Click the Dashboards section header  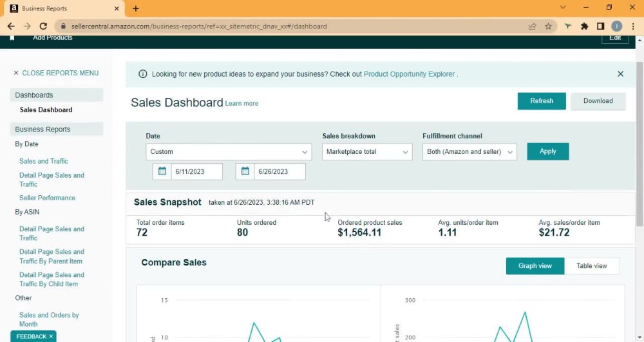pyautogui.click(x=57, y=95)
